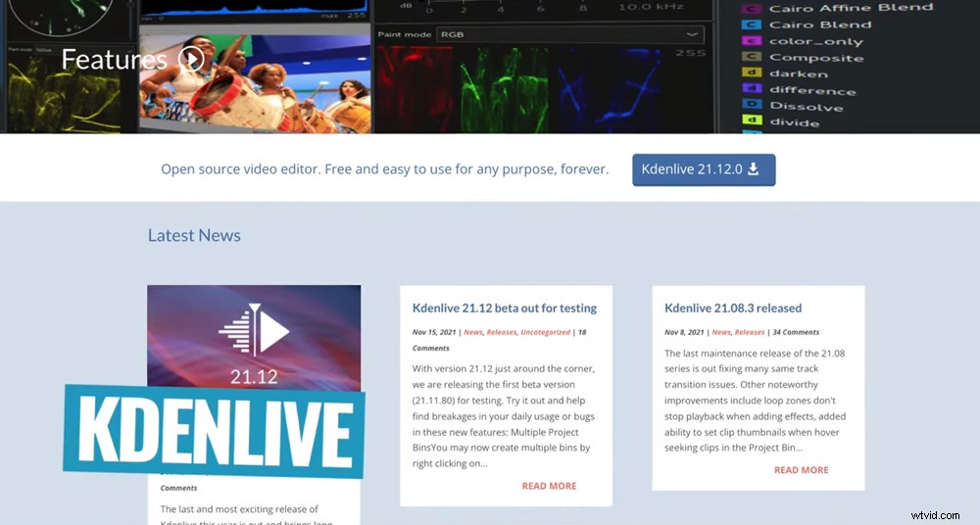Open the Kdenlive 21.12 release thumbnail
Image resolution: width=980 pixels, height=525 pixels.
[254, 338]
